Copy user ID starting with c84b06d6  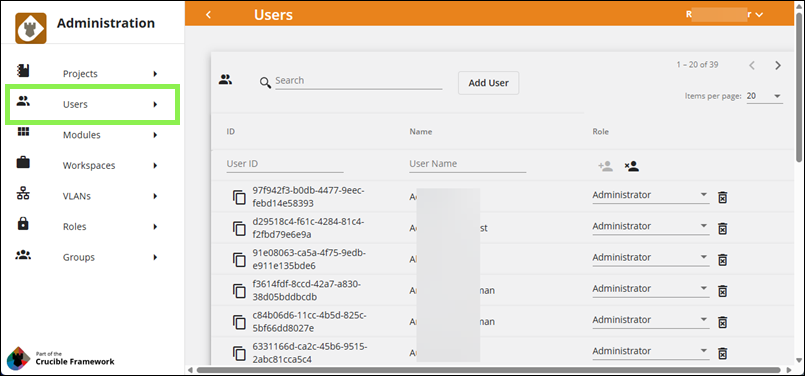(x=240, y=322)
